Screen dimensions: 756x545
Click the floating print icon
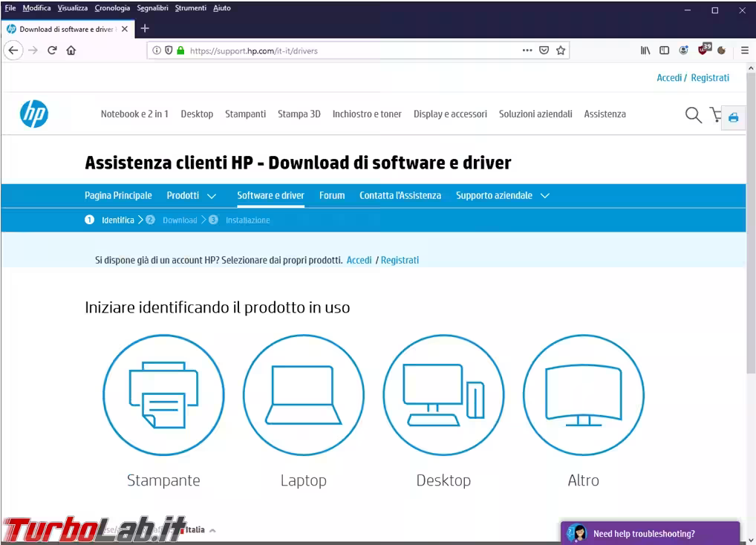734,117
